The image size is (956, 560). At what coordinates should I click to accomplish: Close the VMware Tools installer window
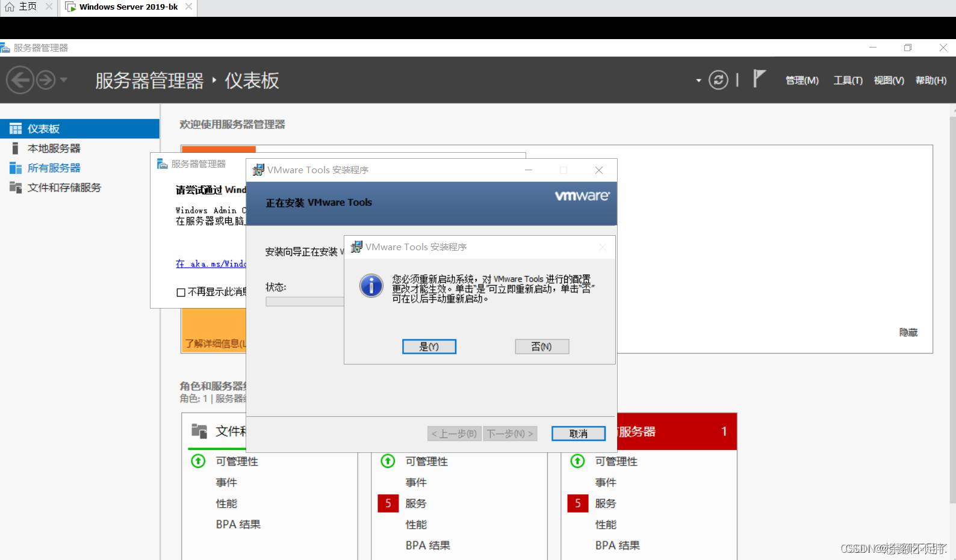(x=599, y=170)
